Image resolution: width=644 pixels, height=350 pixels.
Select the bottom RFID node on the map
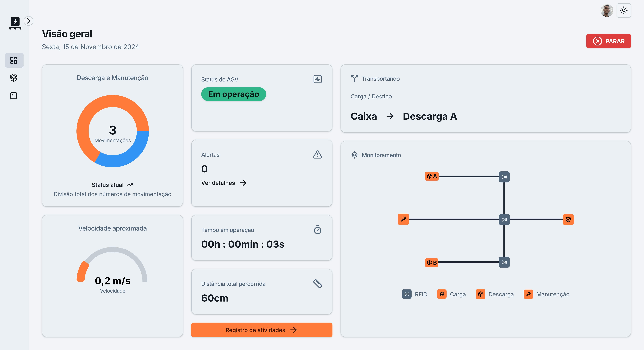coord(504,262)
